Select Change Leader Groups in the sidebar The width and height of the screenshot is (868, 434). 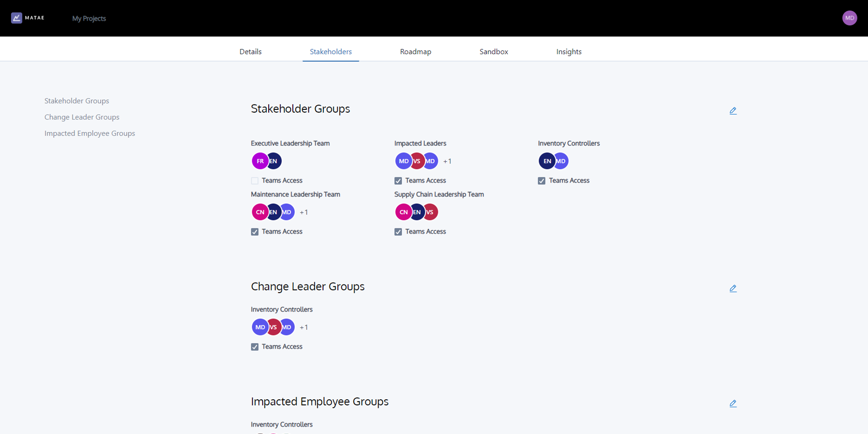82,117
